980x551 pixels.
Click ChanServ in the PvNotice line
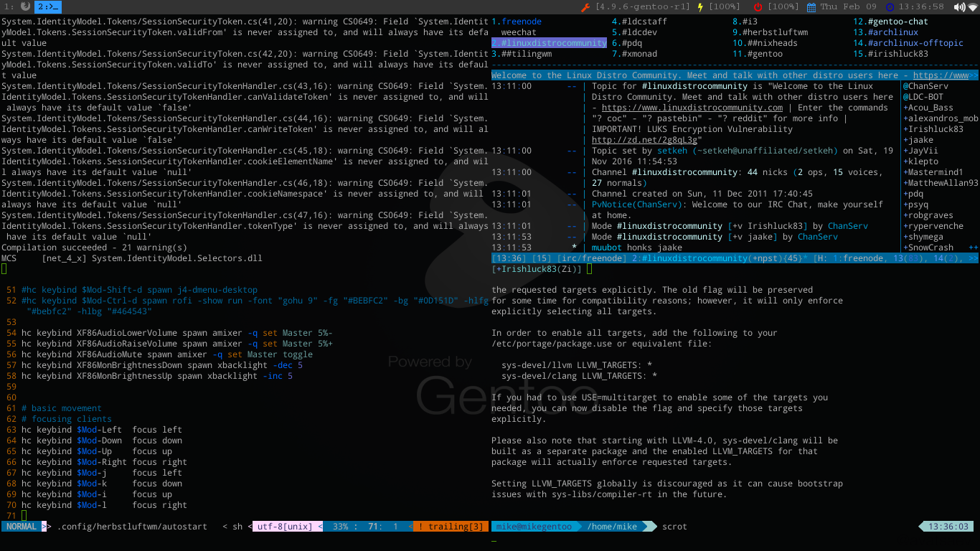click(x=657, y=204)
